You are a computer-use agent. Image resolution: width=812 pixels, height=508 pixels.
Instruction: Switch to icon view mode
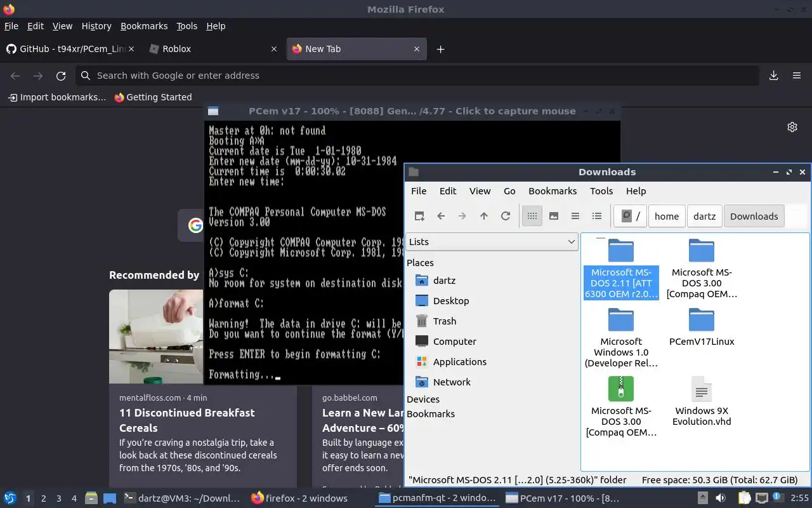[532, 216]
